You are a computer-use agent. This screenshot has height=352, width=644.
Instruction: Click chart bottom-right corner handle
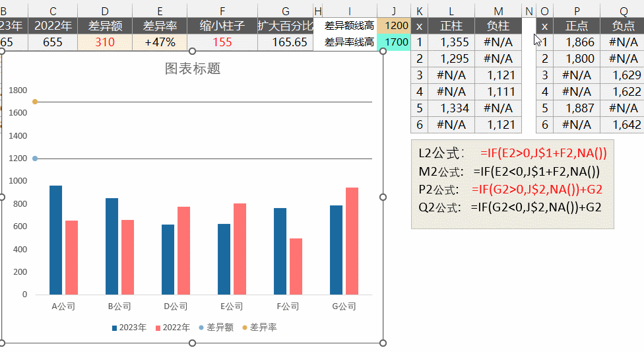point(383,343)
